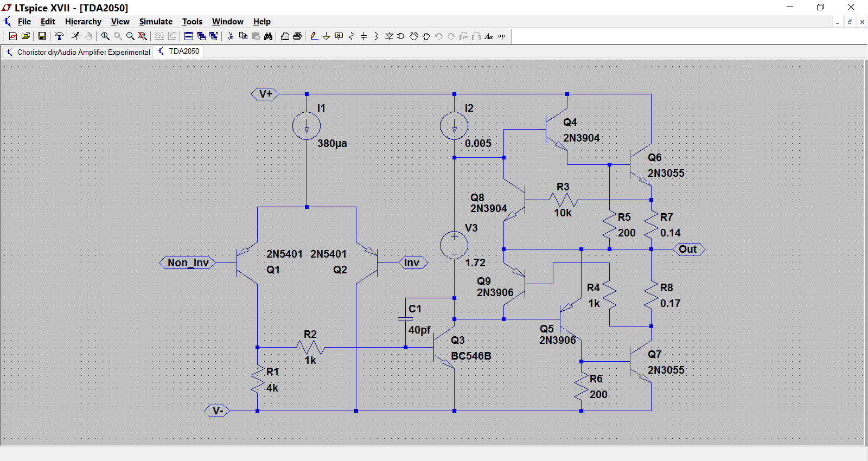Open Component library gate icon
This screenshot has width=868, height=461.
401,36
